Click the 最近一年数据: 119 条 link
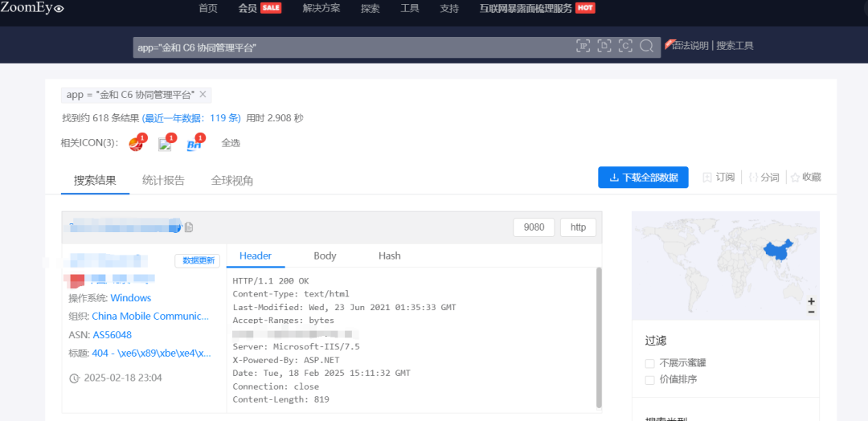 click(x=191, y=118)
